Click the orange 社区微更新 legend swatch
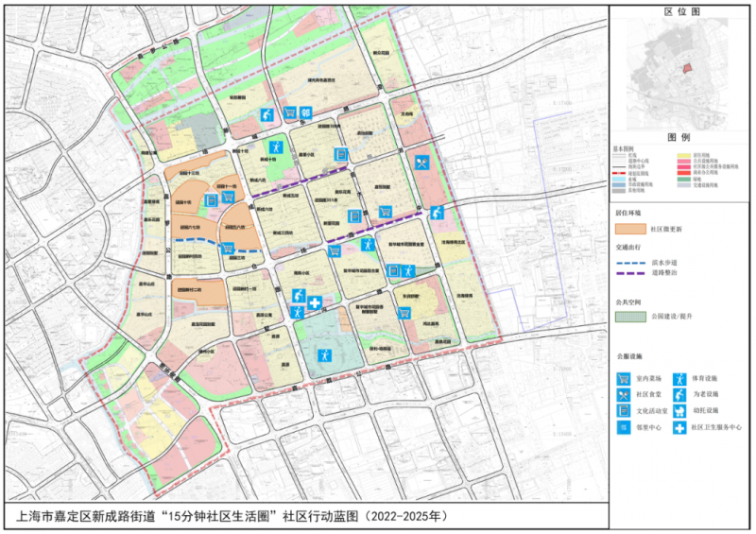The width and height of the screenshot is (756, 534). [x=628, y=230]
